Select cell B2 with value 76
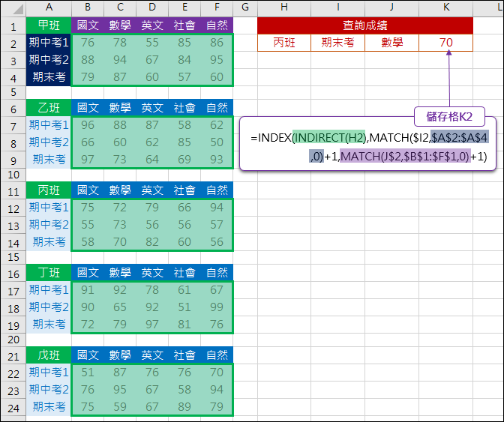The image size is (504, 422). (88, 43)
